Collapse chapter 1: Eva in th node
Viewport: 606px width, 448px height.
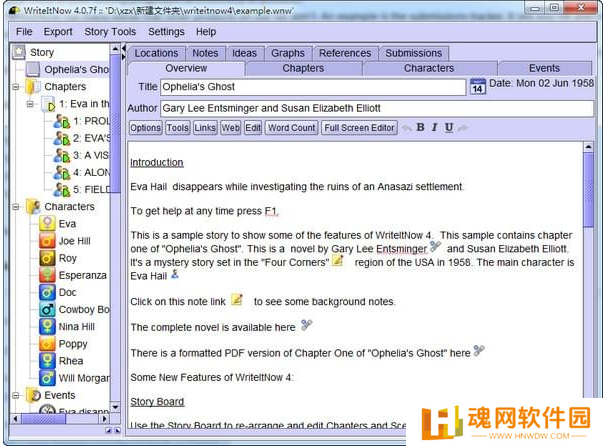[30, 104]
